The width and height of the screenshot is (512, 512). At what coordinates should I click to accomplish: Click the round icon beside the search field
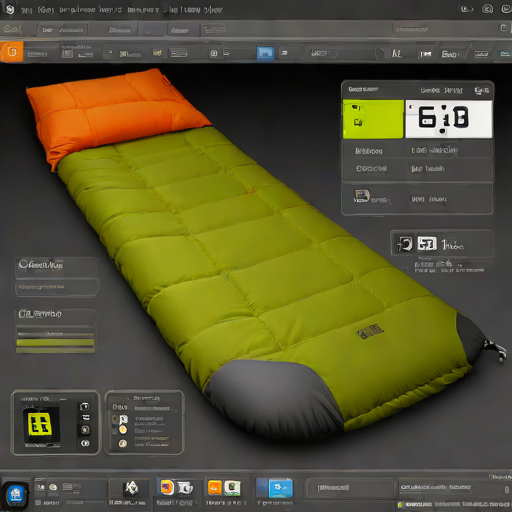pos(503,28)
